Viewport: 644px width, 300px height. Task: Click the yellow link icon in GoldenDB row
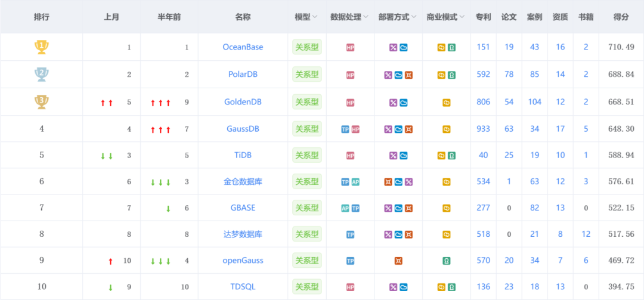pyautogui.click(x=447, y=103)
